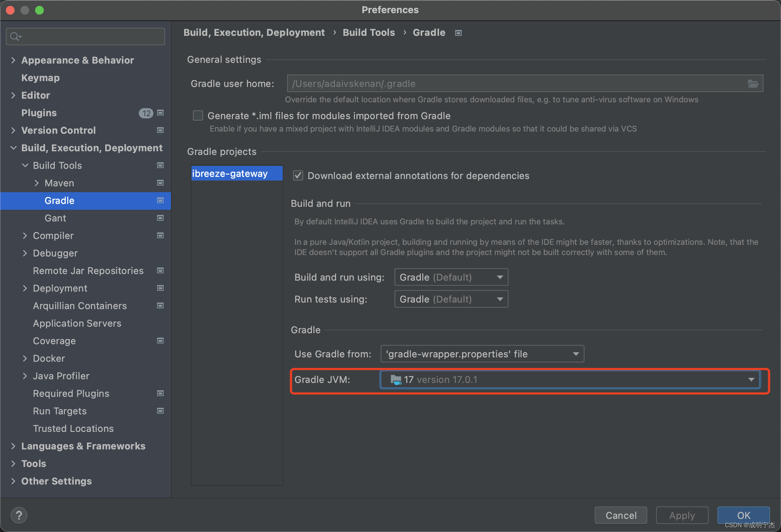This screenshot has height=532, width=781.
Task: Click the square indicator icon next to Version Control
Action: pyautogui.click(x=160, y=130)
